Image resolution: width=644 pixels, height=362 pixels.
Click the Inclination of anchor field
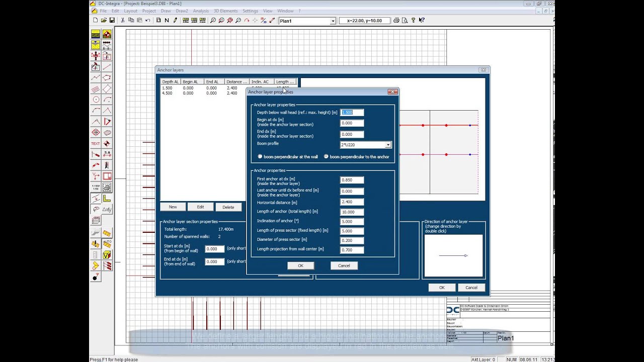tap(352, 221)
